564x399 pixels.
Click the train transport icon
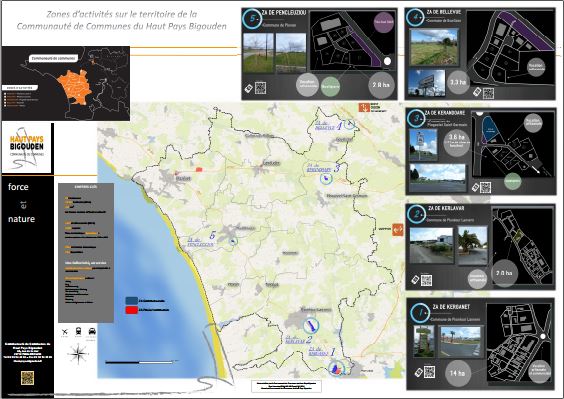pyautogui.click(x=78, y=331)
